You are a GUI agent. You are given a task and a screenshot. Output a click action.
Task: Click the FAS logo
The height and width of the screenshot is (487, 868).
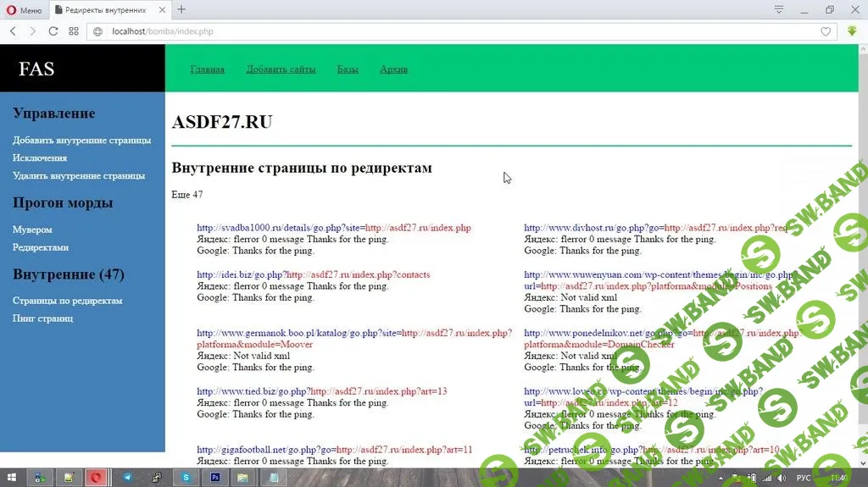[x=36, y=69]
